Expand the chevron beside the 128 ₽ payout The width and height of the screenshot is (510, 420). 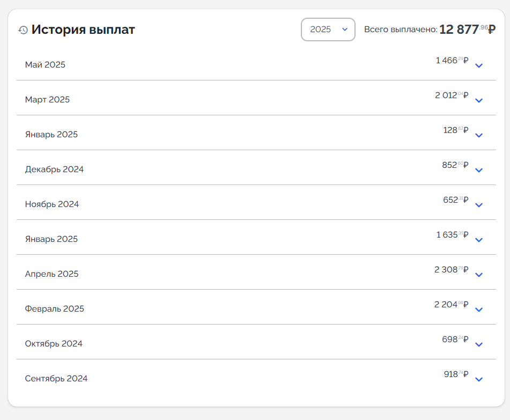pyautogui.click(x=479, y=135)
